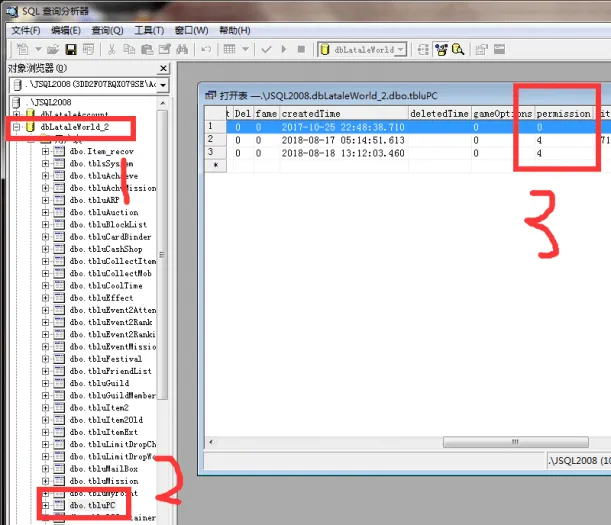The height and width of the screenshot is (525, 611).
Task: Select the .\JSQL2008 server tree node
Action: tap(48, 103)
